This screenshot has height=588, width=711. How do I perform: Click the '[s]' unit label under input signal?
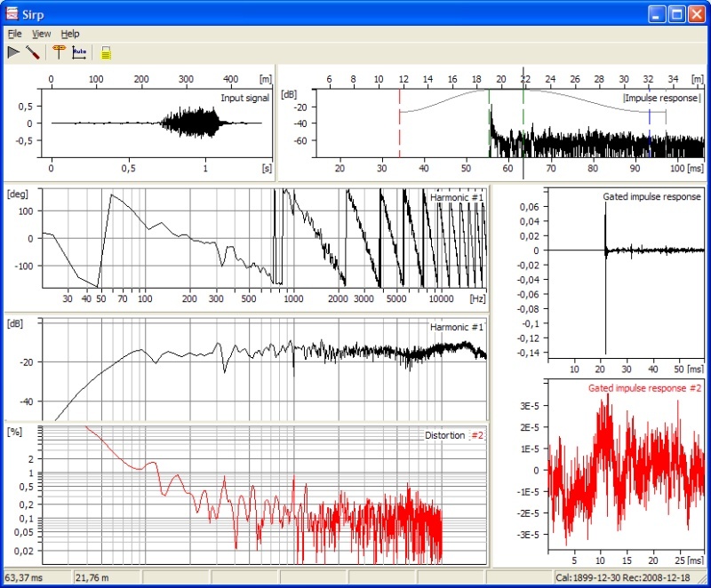[x=268, y=169]
